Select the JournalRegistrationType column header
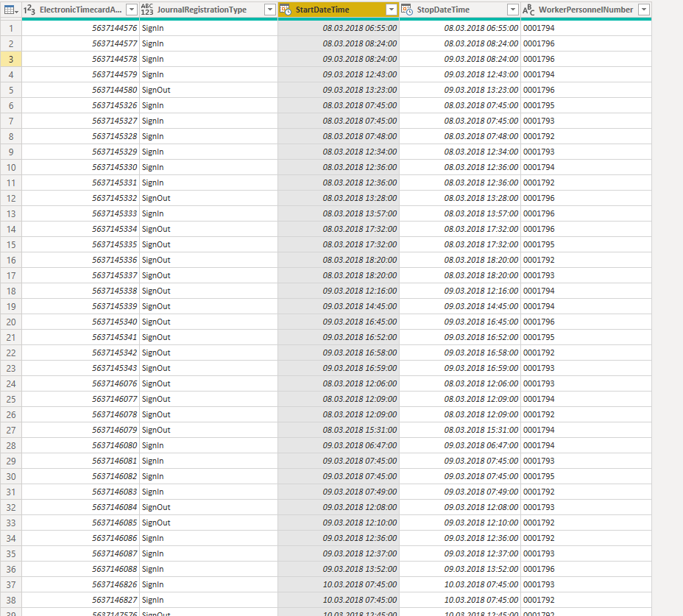The image size is (683, 616). point(208,10)
